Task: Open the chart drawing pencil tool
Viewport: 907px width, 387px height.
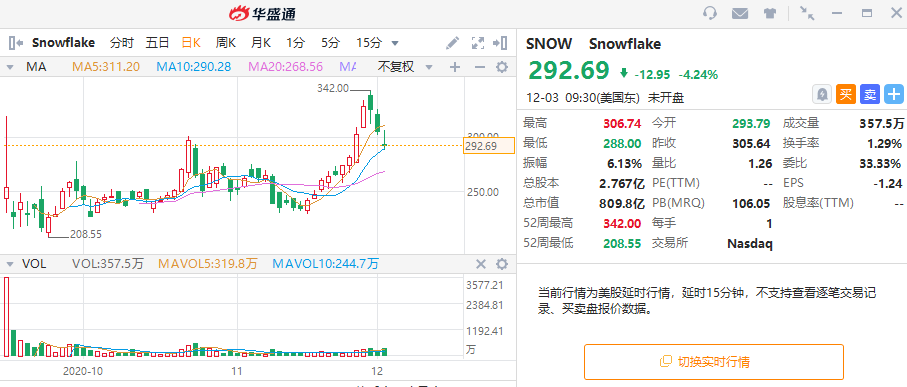Action: pyautogui.click(x=452, y=43)
